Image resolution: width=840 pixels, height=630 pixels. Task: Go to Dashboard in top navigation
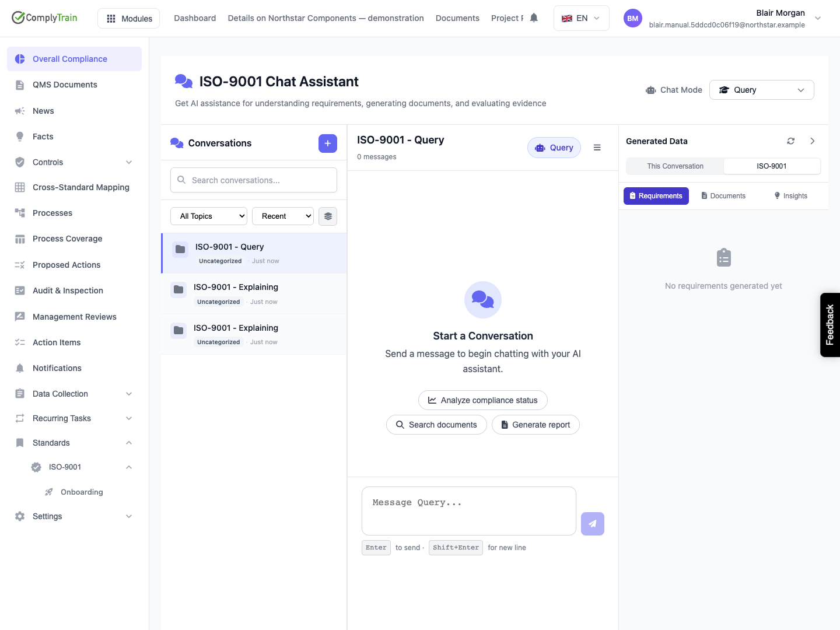tap(195, 18)
